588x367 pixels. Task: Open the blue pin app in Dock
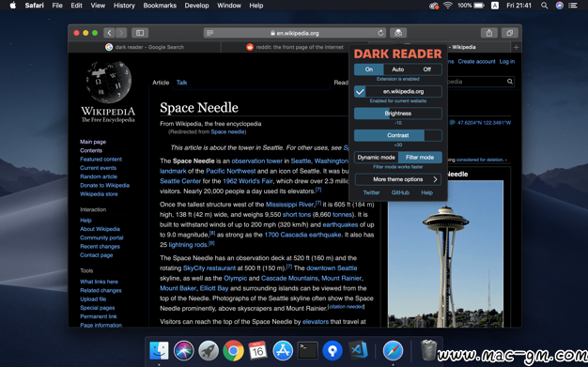333,351
